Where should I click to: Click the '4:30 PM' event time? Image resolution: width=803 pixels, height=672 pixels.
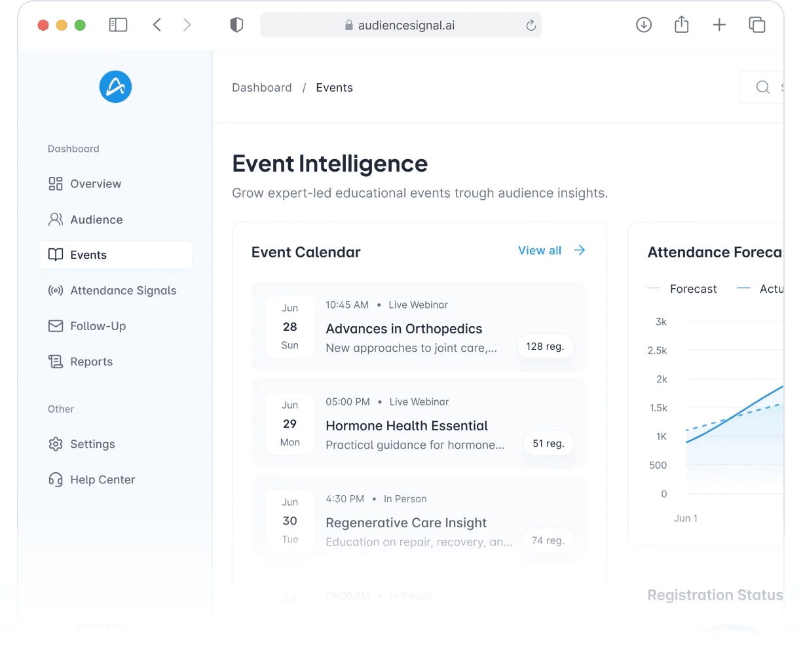pos(345,499)
